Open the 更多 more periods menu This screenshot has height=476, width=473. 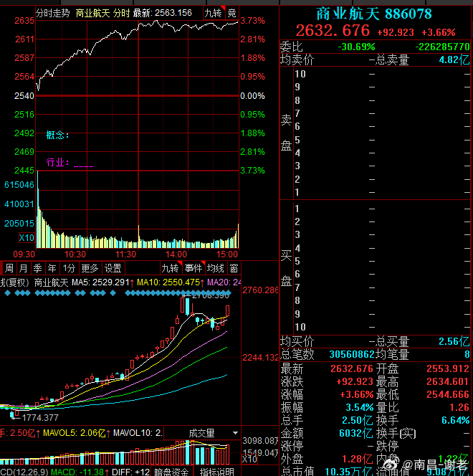click(90, 268)
